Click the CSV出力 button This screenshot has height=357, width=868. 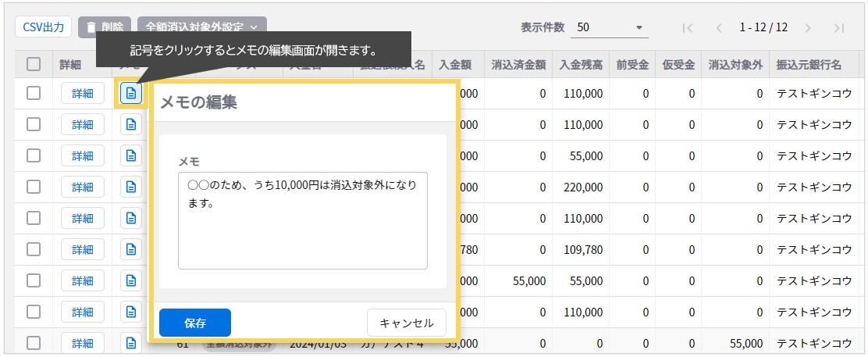point(44,27)
